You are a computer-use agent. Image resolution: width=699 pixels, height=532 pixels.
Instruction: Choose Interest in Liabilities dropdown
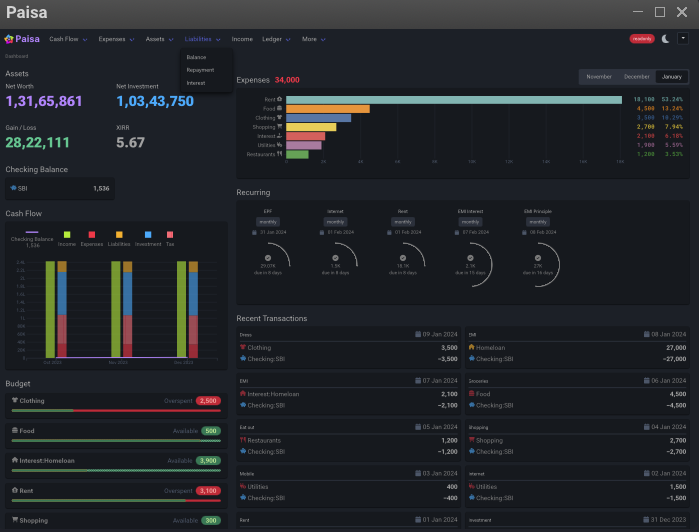[x=196, y=83]
